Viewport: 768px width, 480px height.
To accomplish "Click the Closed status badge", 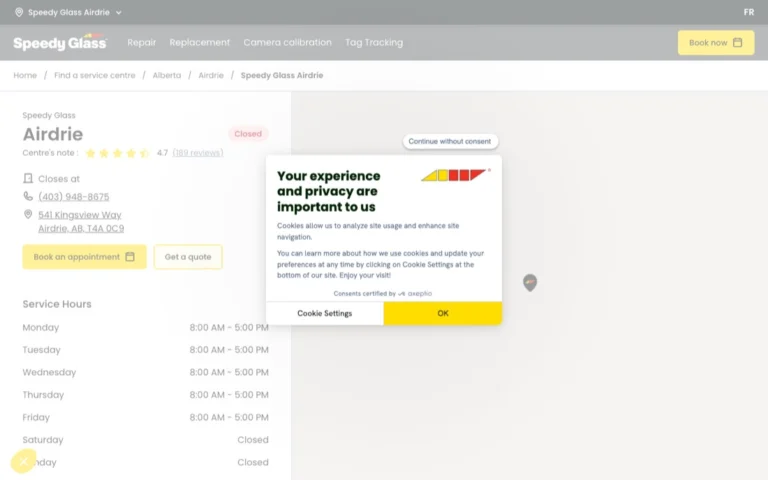I will tap(248, 134).
